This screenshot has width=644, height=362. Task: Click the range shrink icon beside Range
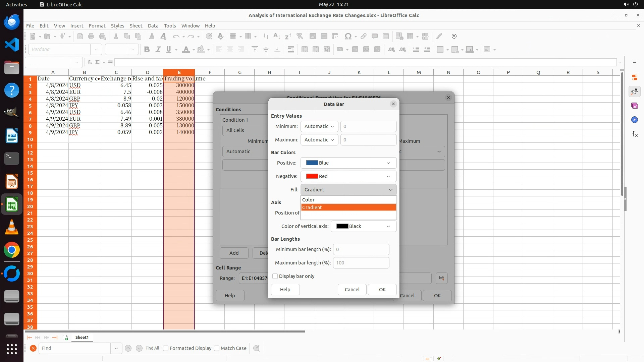point(441,278)
